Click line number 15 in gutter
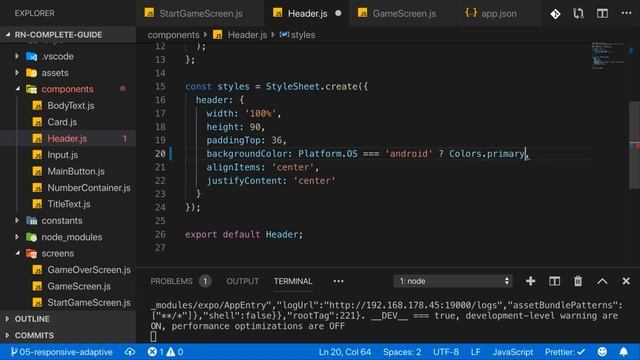The height and width of the screenshot is (360, 640). coord(160,86)
